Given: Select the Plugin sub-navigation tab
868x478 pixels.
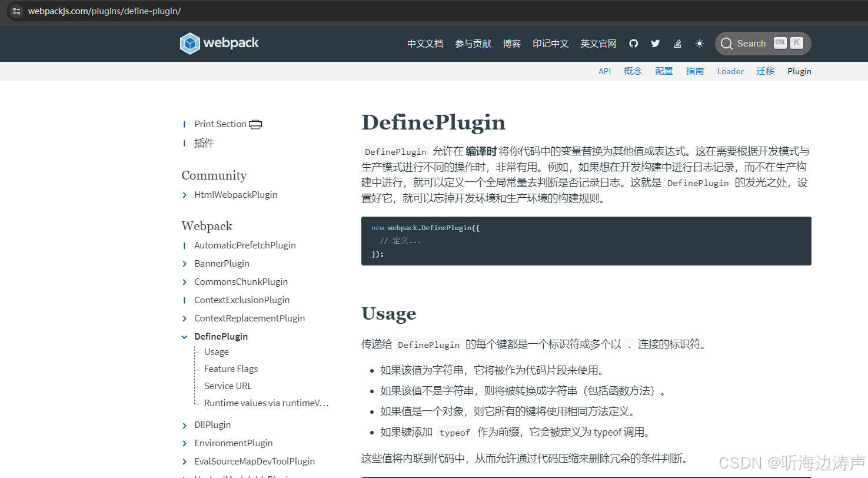Looking at the screenshot, I should 799,71.
